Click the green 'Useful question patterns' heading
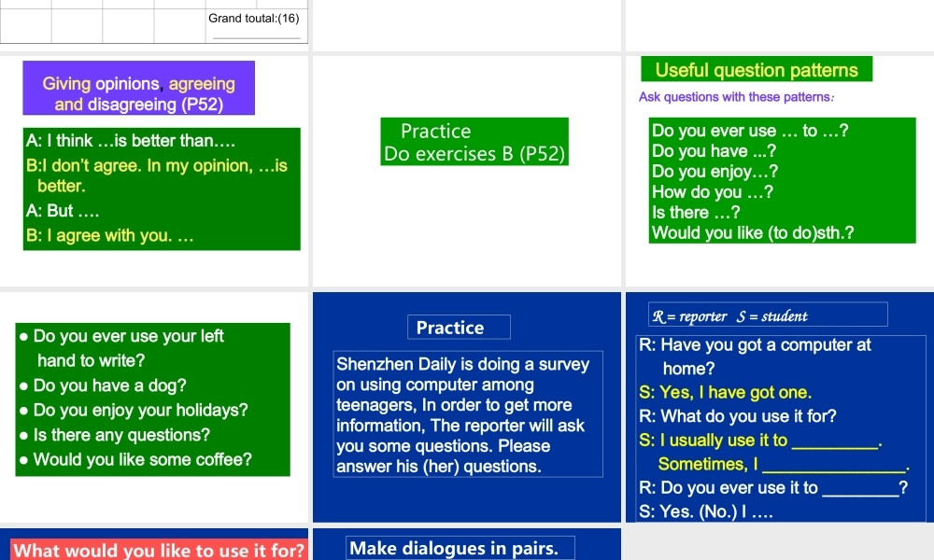 coord(757,69)
